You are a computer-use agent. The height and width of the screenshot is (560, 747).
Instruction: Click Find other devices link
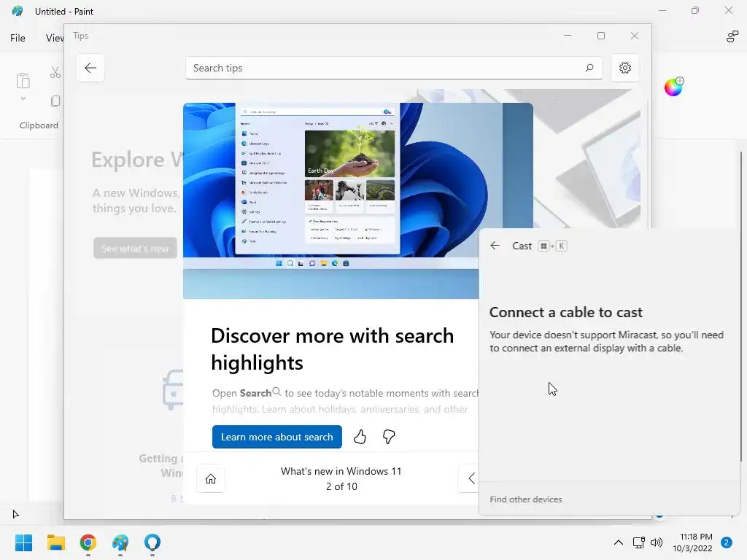click(525, 499)
